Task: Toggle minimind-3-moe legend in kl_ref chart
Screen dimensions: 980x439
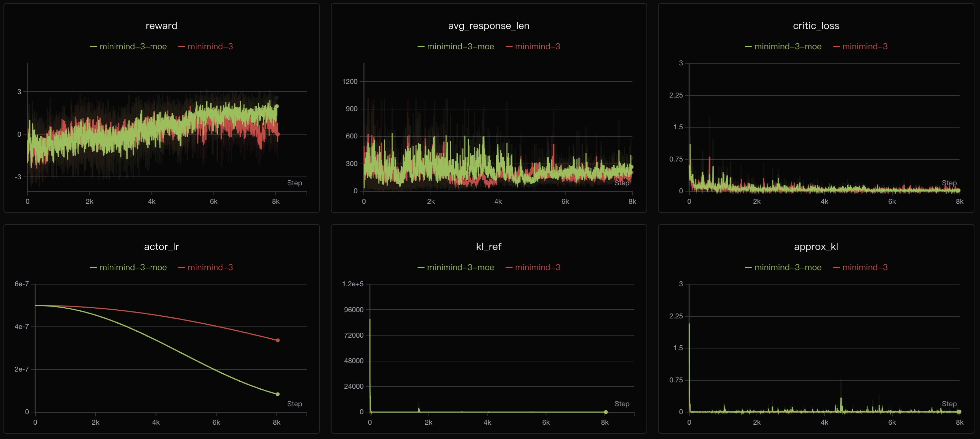Action: 460,267
